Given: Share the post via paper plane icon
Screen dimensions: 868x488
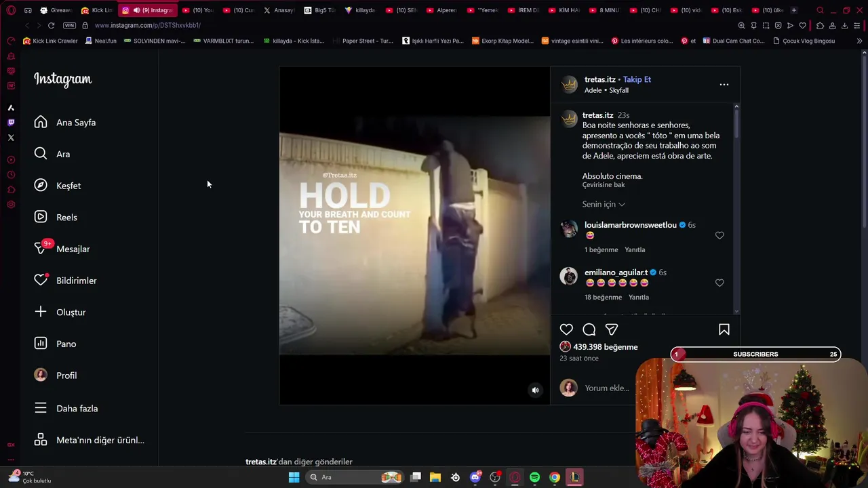Looking at the screenshot, I should coord(612,329).
